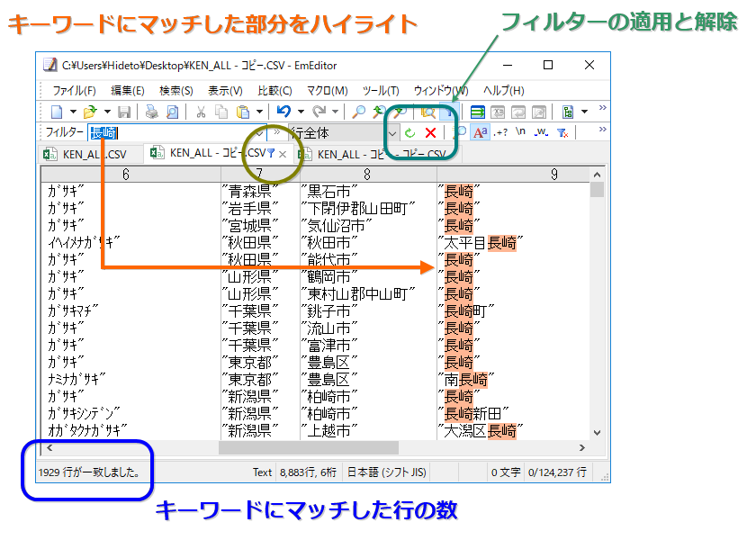The height and width of the screenshot is (540, 756).
Task: Open the Undo dropdown arrow
Action: [301, 109]
